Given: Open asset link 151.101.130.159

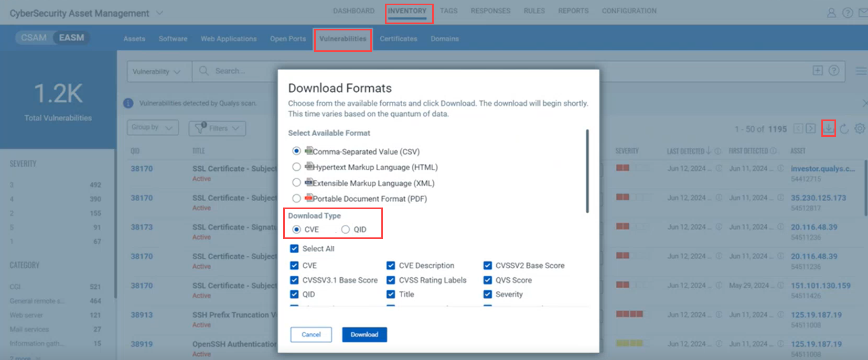Looking at the screenshot, I should pyautogui.click(x=821, y=286).
